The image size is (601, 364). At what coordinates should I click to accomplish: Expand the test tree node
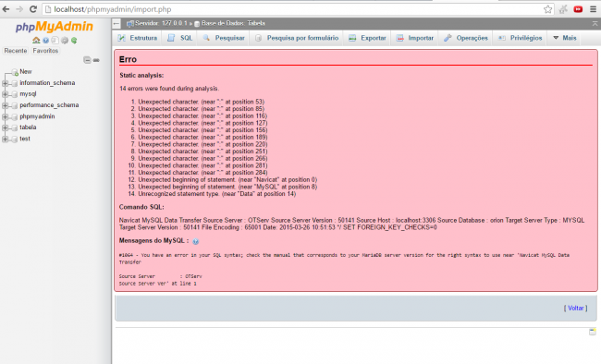click(x=5, y=139)
